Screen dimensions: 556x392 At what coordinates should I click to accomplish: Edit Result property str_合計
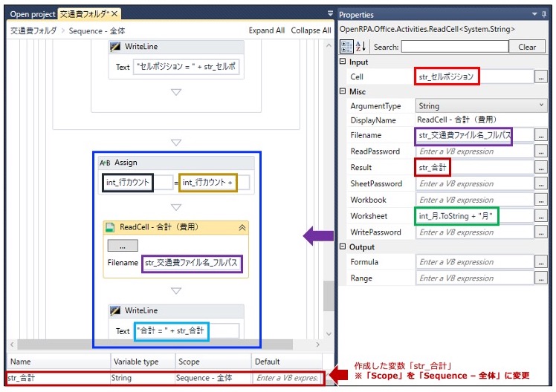coord(474,168)
